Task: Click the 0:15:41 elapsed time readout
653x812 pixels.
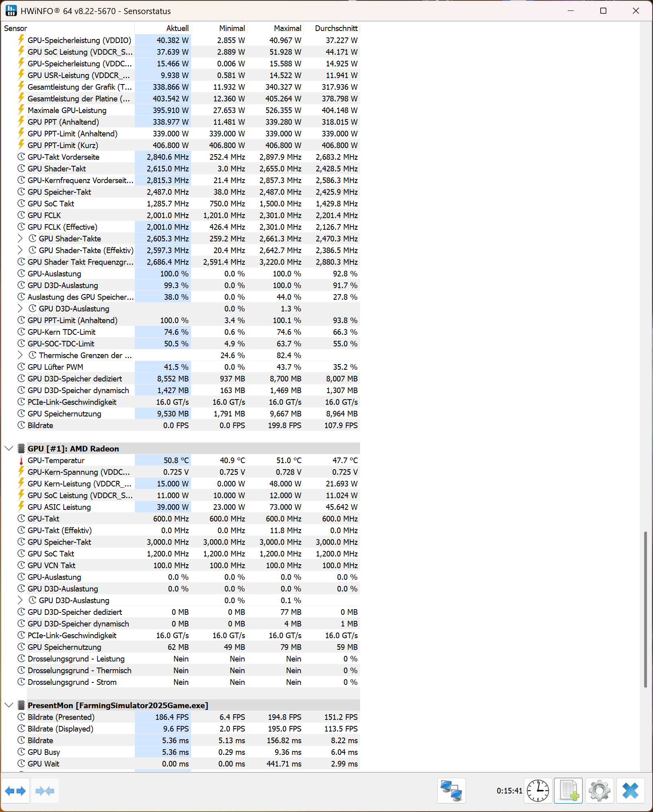Action: coord(509,791)
